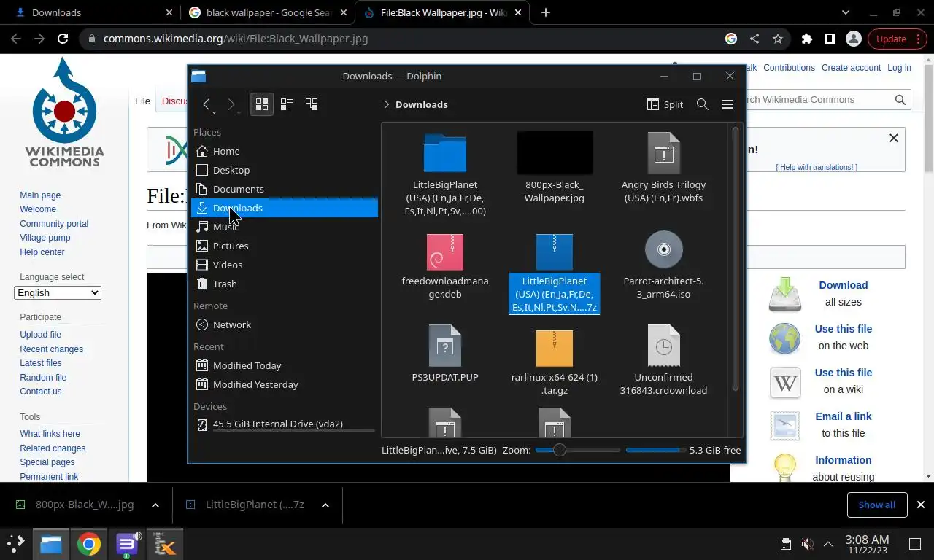Select LittleBigPlanet .7z archive icon
934x560 pixels.
pyautogui.click(x=555, y=252)
